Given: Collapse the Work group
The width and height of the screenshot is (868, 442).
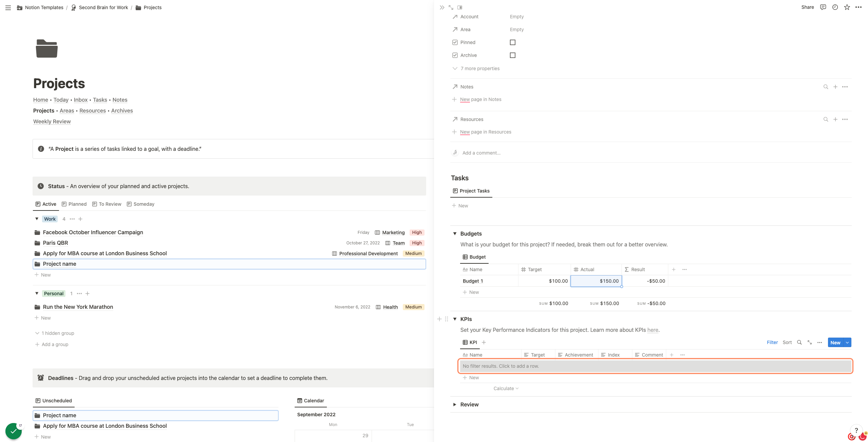Looking at the screenshot, I should (37, 219).
